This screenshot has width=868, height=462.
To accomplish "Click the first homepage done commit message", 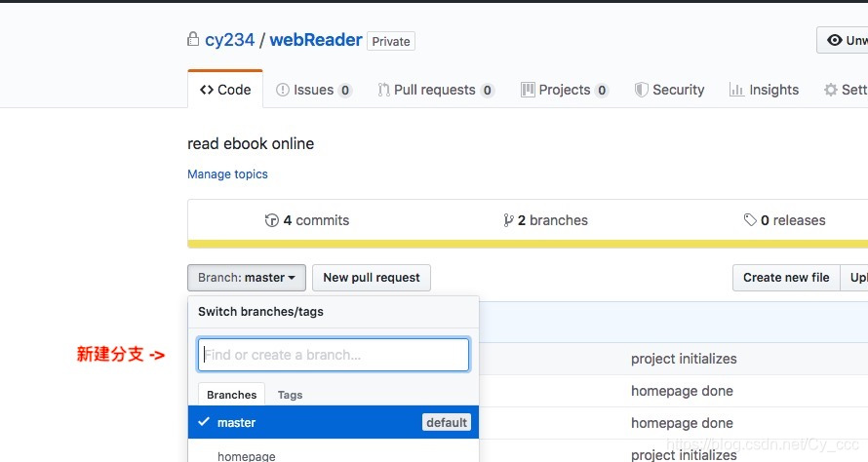I will pos(682,391).
